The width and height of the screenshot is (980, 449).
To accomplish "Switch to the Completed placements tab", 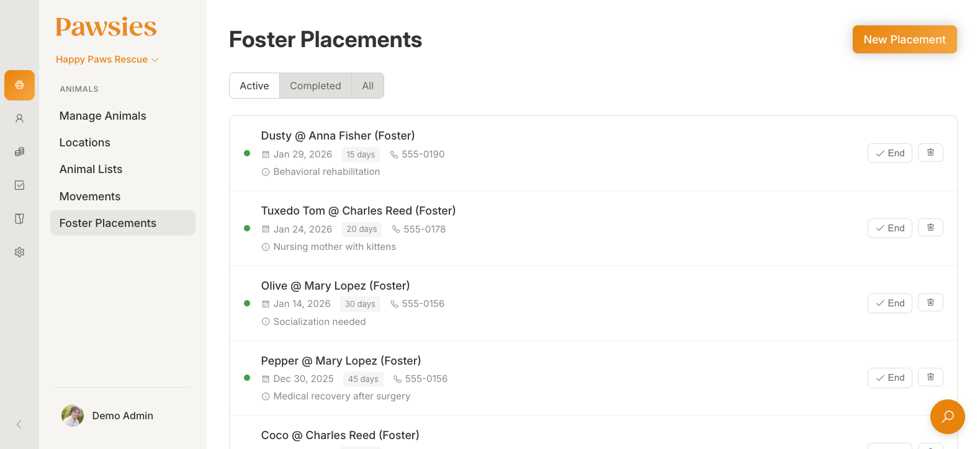I will [315, 86].
